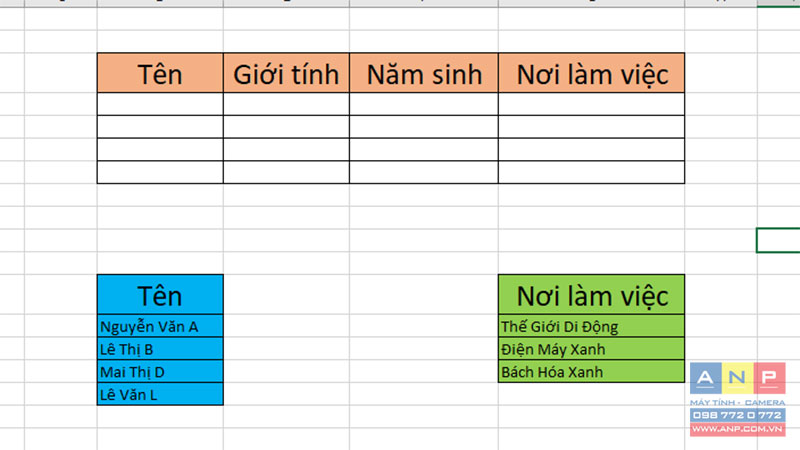Select the "Giới tính" header cell

point(286,73)
